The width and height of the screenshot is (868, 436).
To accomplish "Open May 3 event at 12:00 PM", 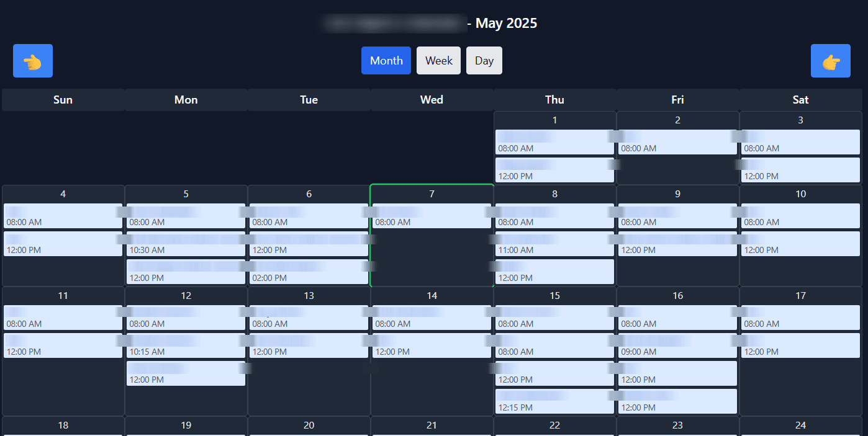I will (800, 170).
